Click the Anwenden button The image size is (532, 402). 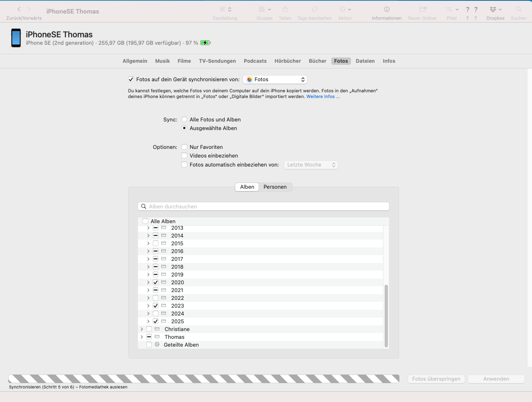pyautogui.click(x=496, y=379)
